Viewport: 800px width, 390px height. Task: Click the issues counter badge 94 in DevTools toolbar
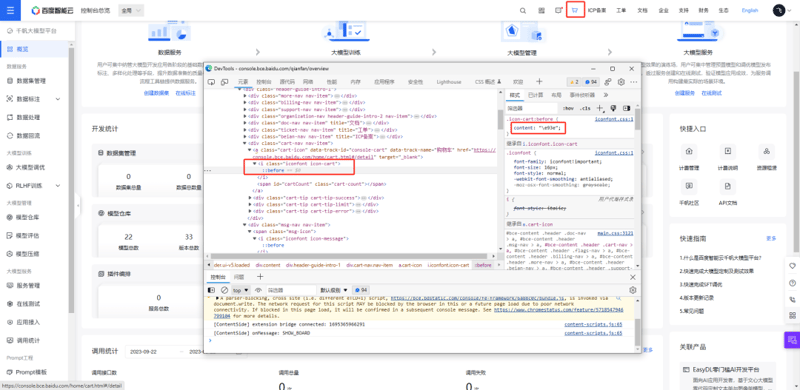(x=591, y=82)
